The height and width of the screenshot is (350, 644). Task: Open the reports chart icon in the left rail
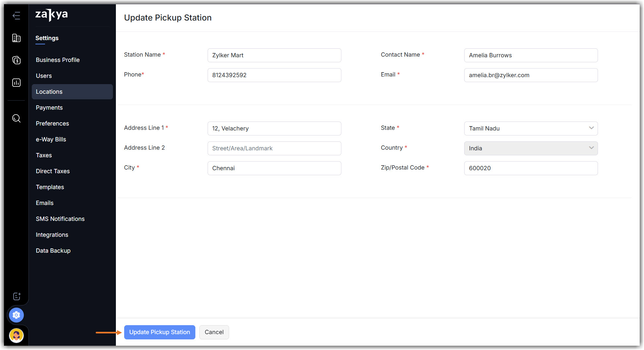16,82
